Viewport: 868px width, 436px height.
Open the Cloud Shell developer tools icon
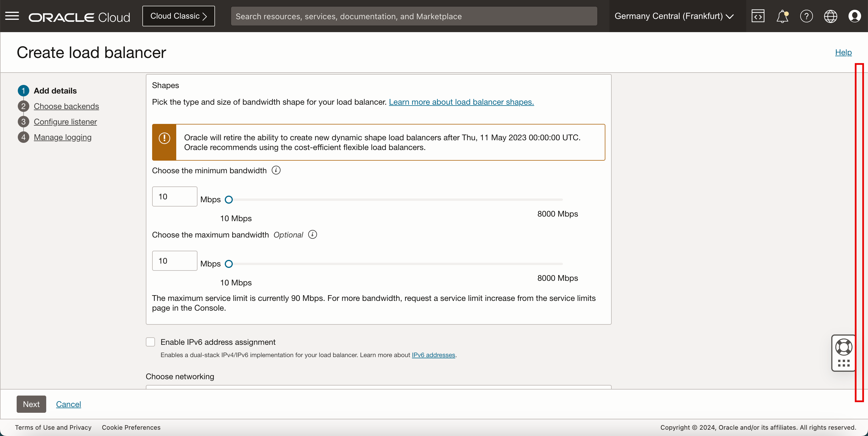[758, 16]
